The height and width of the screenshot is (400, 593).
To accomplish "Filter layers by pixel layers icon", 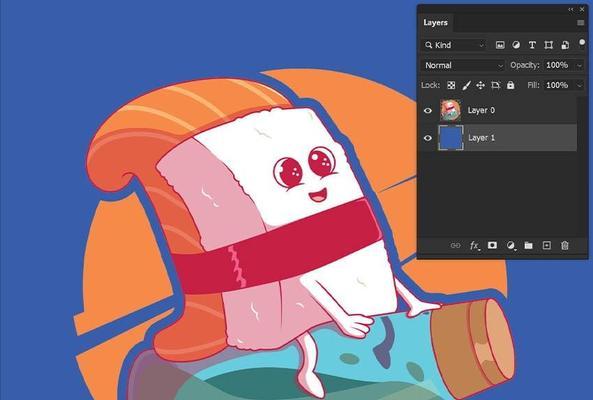I will (500, 45).
